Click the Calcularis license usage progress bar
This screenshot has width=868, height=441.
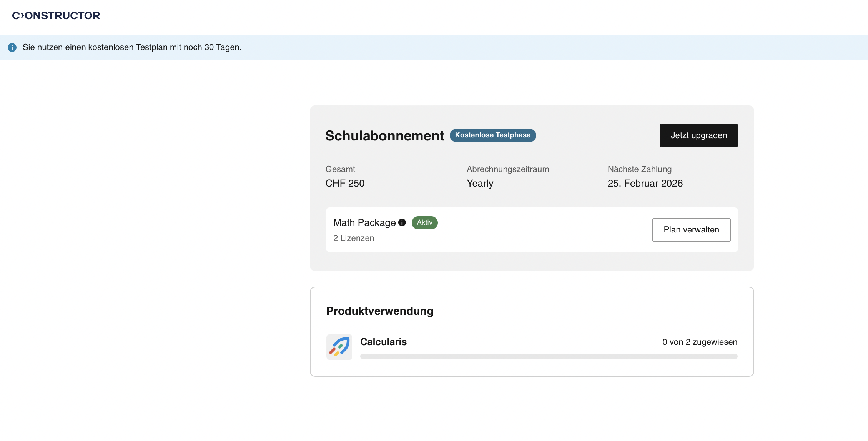549,356
